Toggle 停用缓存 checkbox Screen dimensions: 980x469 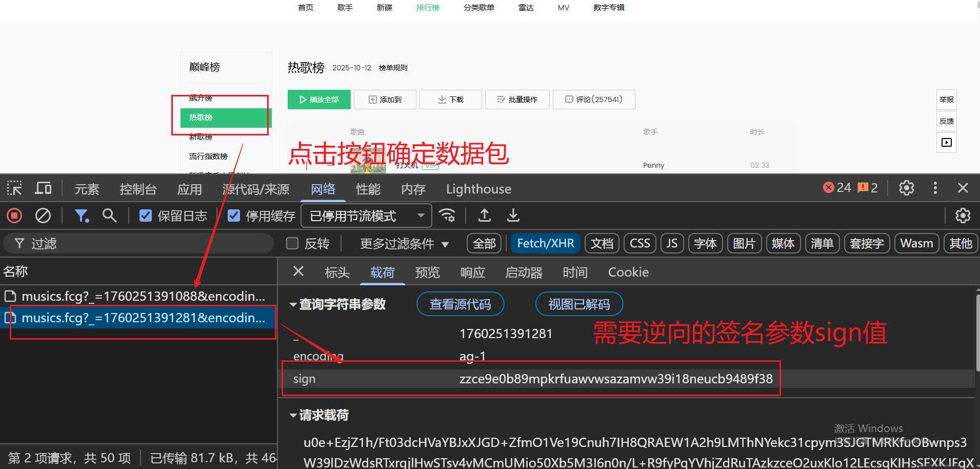[x=234, y=216]
